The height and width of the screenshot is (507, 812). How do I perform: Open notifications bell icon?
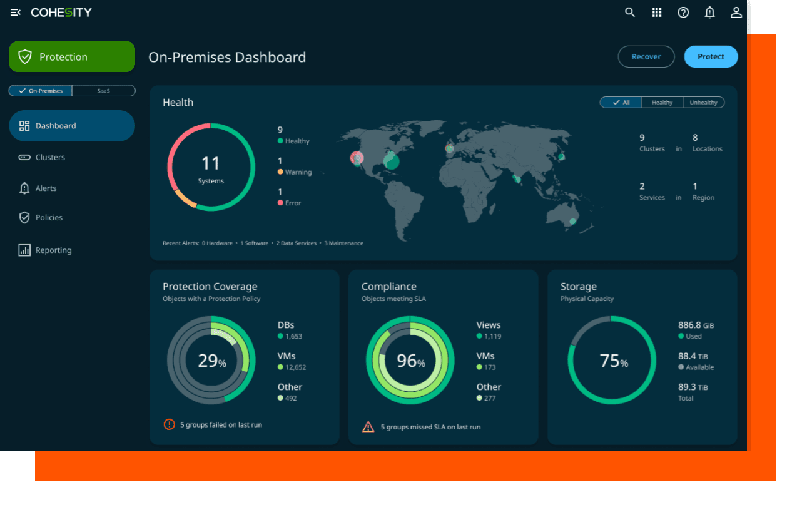(x=709, y=13)
